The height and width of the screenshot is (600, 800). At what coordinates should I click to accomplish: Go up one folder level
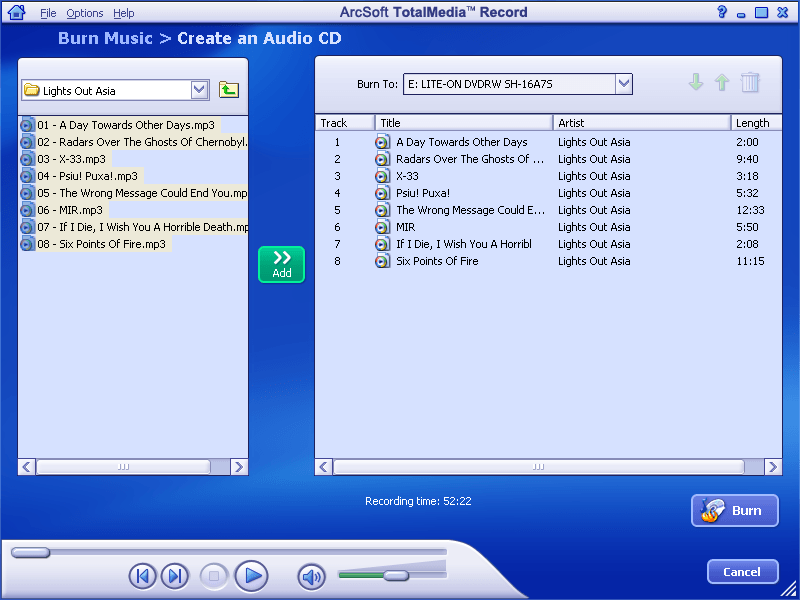(x=229, y=90)
